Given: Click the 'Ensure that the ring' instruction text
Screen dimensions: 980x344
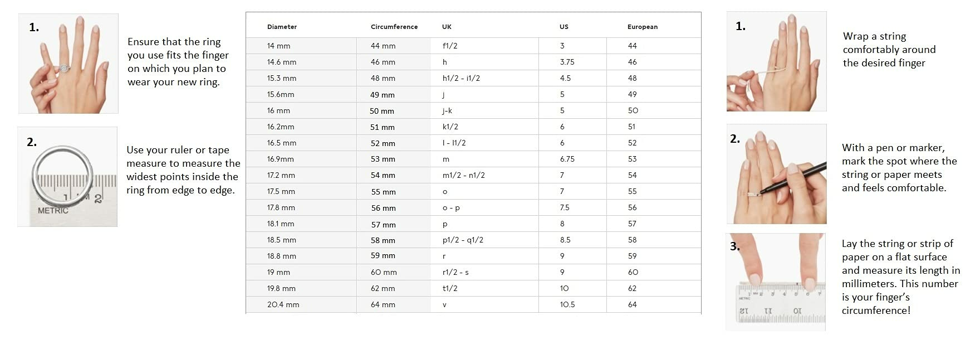Looking at the screenshot, I should point(178,62).
